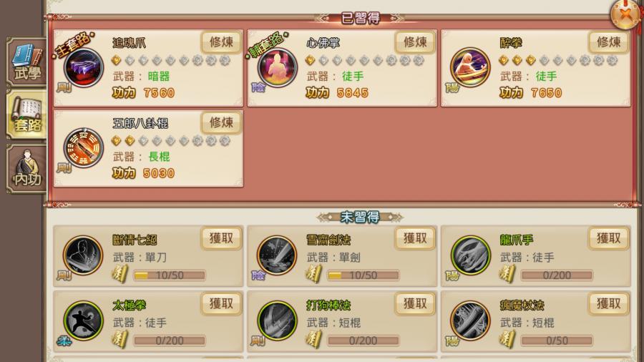Switch to the 套路 tab
The width and height of the screenshot is (644, 362).
[x=26, y=115]
